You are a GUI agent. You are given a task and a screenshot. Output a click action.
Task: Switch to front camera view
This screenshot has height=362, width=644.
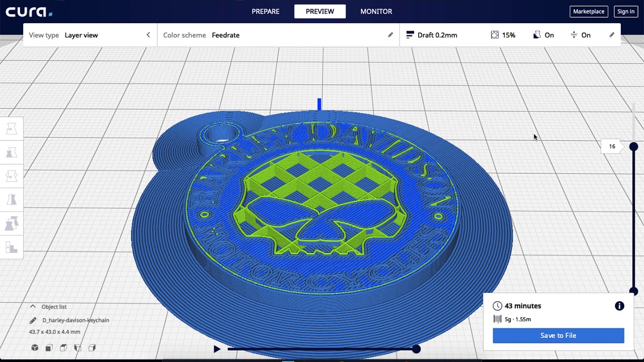pos(49,347)
